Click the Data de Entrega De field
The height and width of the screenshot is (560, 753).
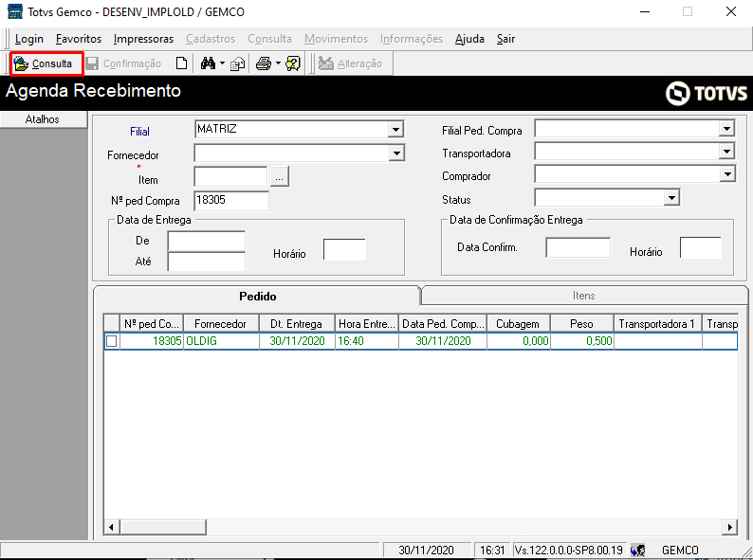click(207, 241)
